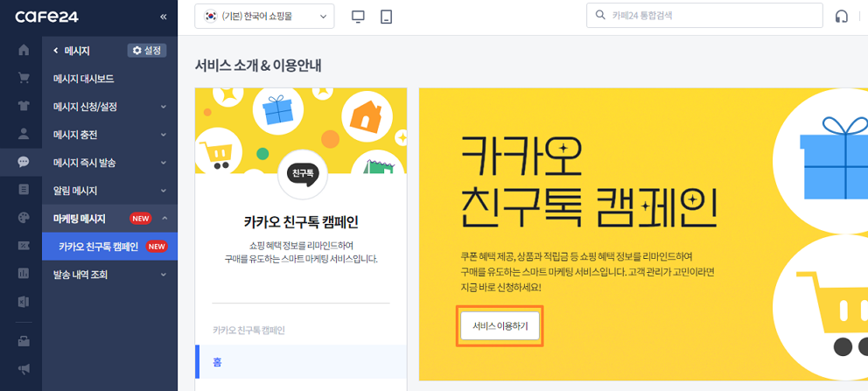The height and width of the screenshot is (391, 868).
Task: Expand the 메시지 신청/설정 submenu
Action: click(x=108, y=107)
